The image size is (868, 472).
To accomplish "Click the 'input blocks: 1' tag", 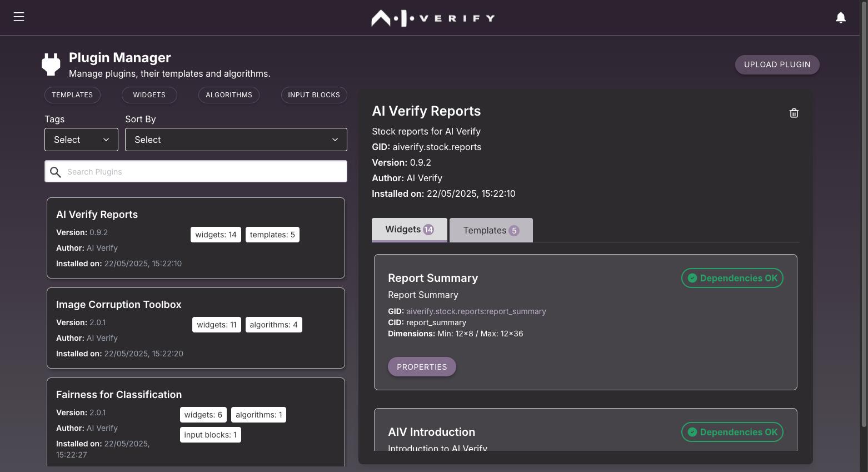I will pyautogui.click(x=211, y=435).
